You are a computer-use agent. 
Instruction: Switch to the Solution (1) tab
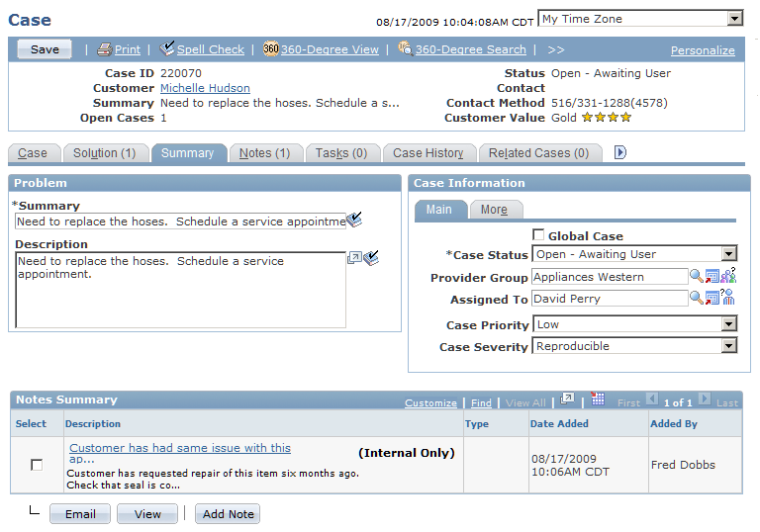point(105,153)
